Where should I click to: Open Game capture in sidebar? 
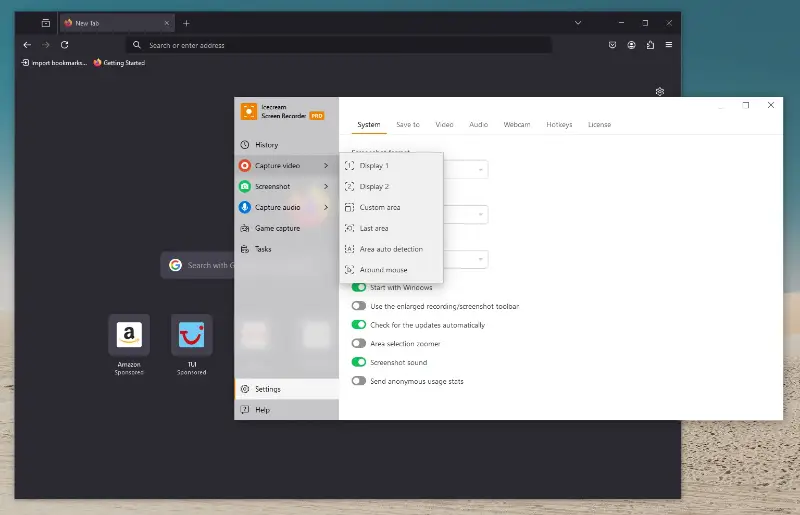(286, 228)
